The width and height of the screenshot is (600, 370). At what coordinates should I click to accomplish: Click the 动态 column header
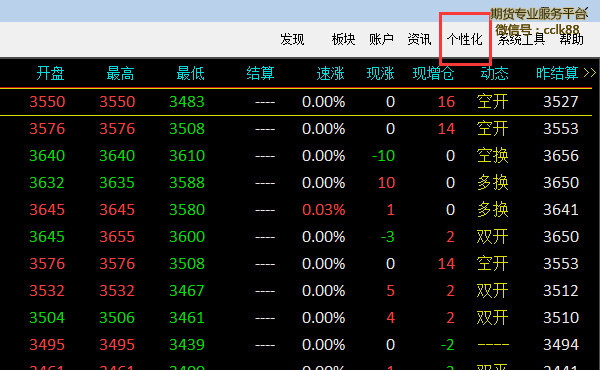(x=494, y=73)
